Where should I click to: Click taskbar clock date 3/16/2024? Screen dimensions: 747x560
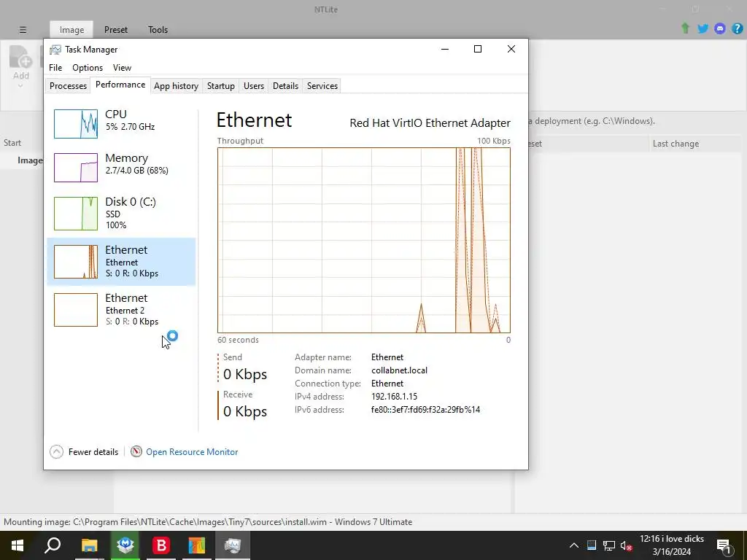pos(672,552)
